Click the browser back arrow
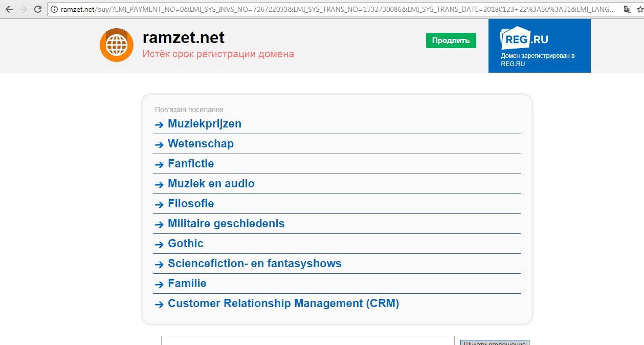This screenshot has height=345, width=644. (9, 9)
